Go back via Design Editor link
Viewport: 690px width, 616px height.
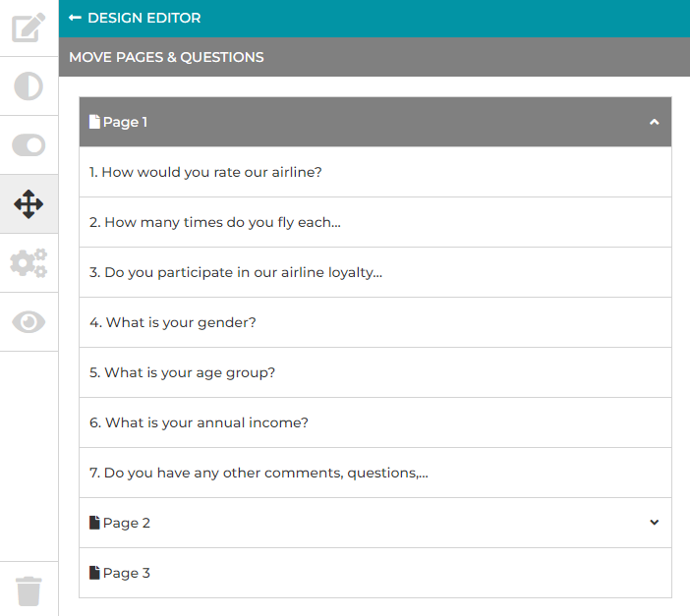coord(144,18)
